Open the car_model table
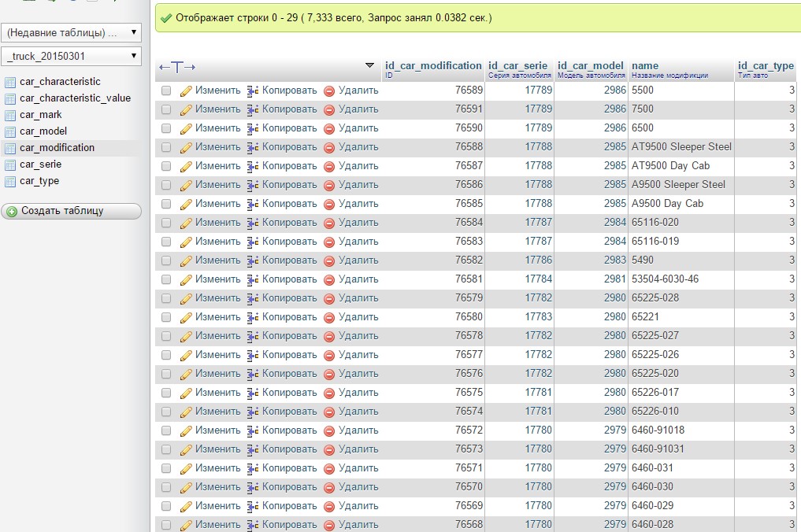Image resolution: width=801 pixels, height=532 pixels. tap(43, 131)
